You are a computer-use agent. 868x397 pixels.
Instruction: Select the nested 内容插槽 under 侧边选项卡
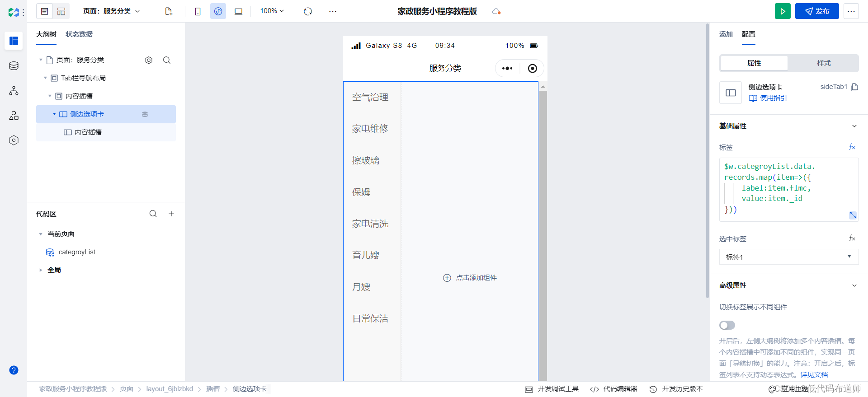tap(106, 132)
